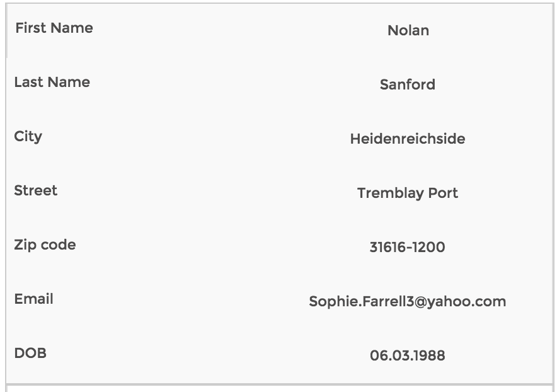The width and height of the screenshot is (557, 392).
Task: Select the Heidenreichside city value
Action: (x=408, y=139)
